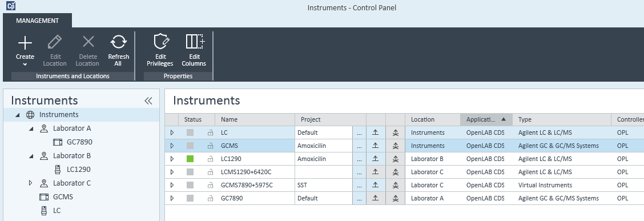This screenshot has width=644, height=221.
Task: Switch to the MANAGEMENT ribbon tab
Action: tap(37, 21)
